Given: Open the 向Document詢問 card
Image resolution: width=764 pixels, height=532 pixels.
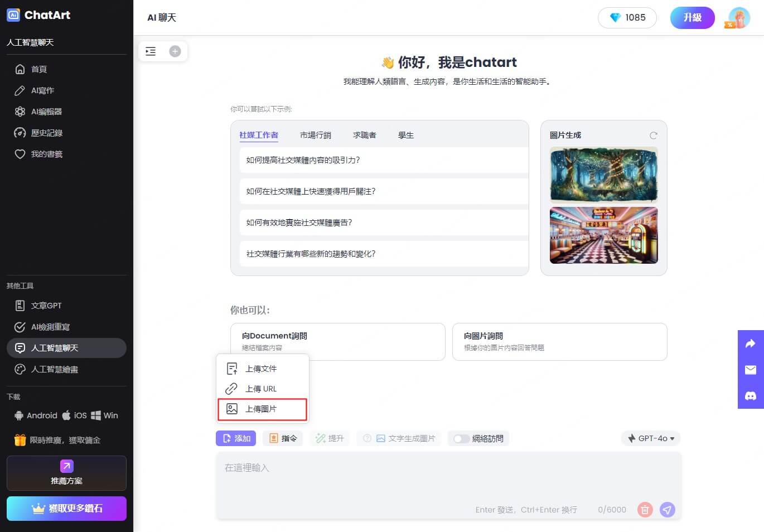Looking at the screenshot, I should click(338, 341).
